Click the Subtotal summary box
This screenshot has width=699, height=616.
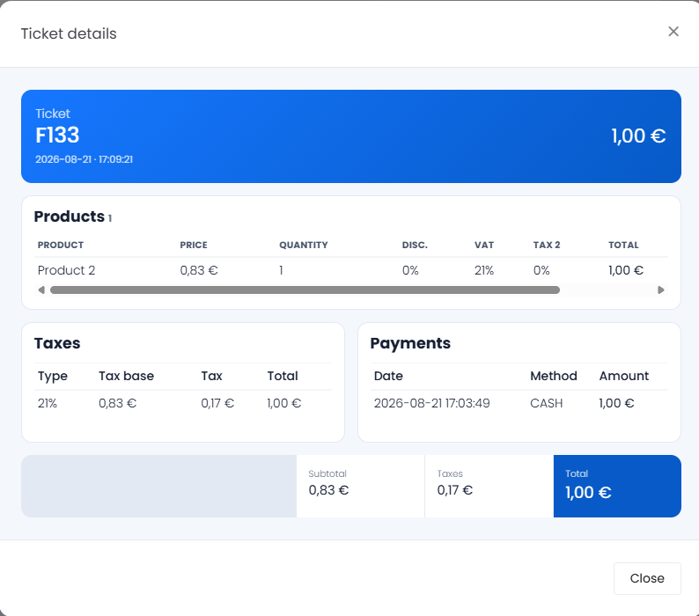[360, 486]
